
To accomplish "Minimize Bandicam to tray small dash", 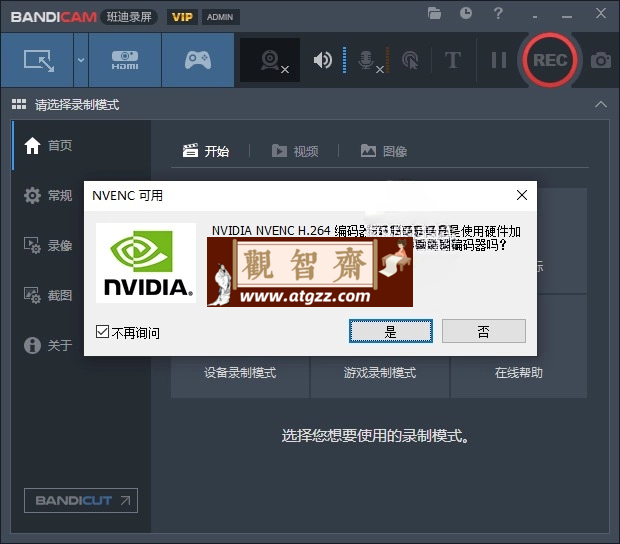I will point(535,17).
